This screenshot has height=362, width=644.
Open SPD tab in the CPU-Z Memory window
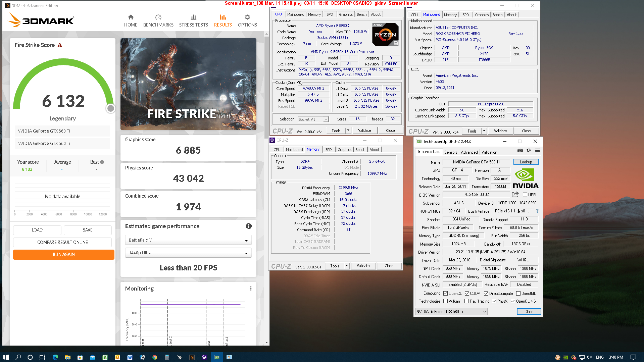point(328,150)
